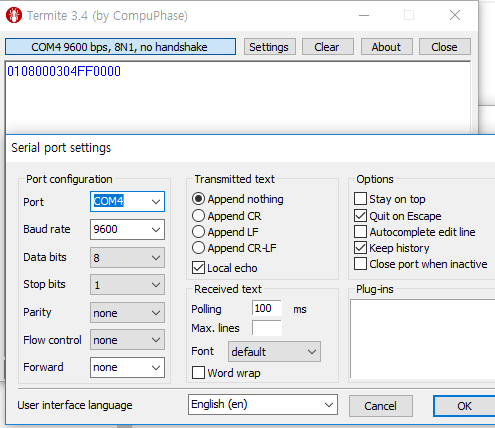This screenshot has height=428, width=495.
Task: Open the Baud rate dropdown
Action: [x=127, y=229]
